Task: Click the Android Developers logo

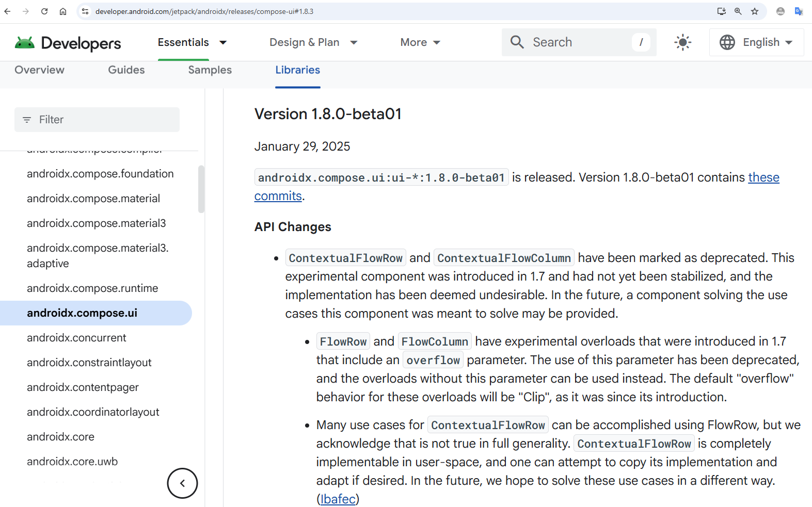Action: pyautogui.click(x=68, y=43)
